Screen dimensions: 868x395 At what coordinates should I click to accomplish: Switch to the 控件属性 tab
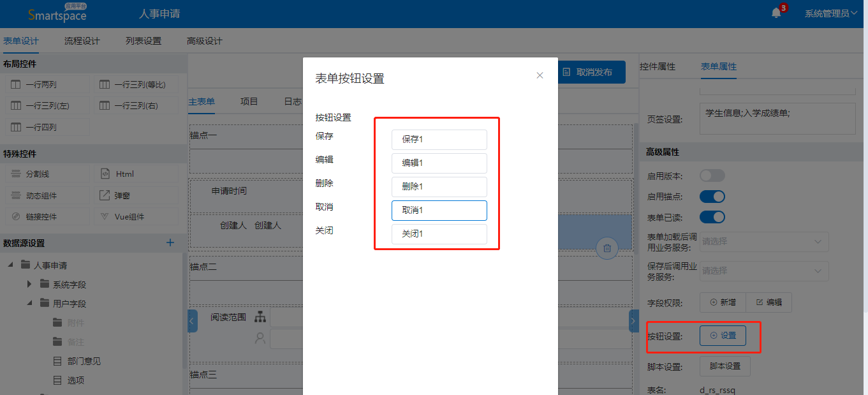pyautogui.click(x=658, y=66)
